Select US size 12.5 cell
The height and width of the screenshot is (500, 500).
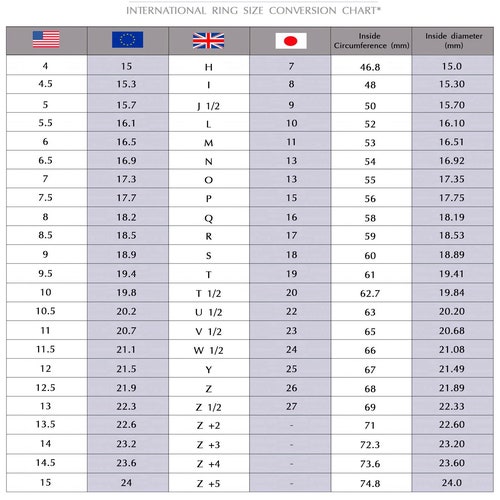(47, 388)
